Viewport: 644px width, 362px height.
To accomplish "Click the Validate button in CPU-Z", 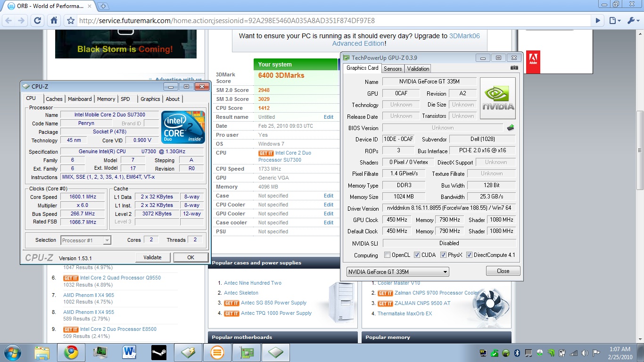I will pos(152,257).
